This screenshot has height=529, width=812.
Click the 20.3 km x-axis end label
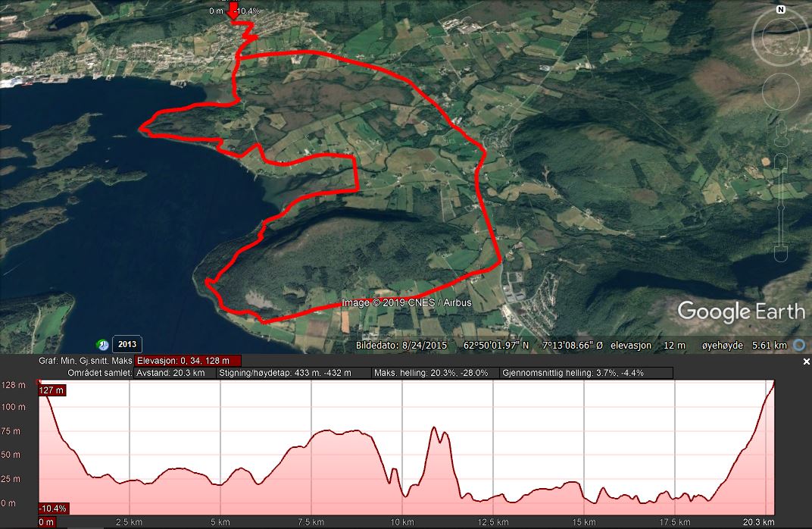[759, 522]
